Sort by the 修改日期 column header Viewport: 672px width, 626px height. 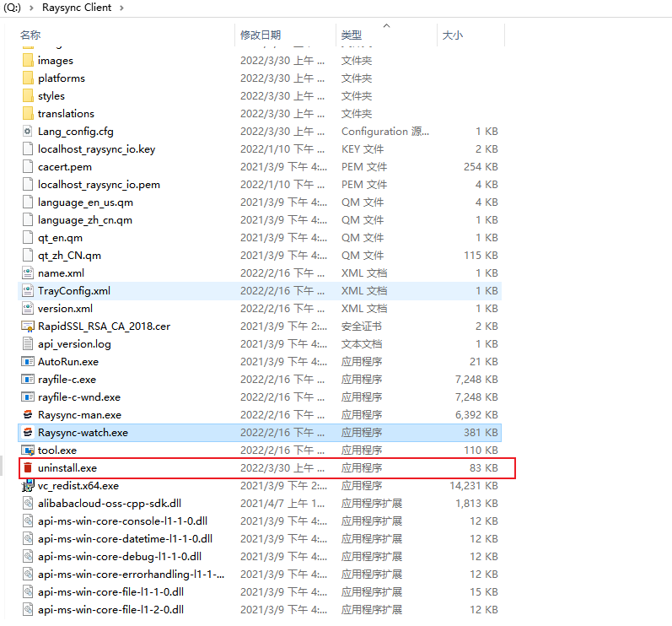[261, 35]
